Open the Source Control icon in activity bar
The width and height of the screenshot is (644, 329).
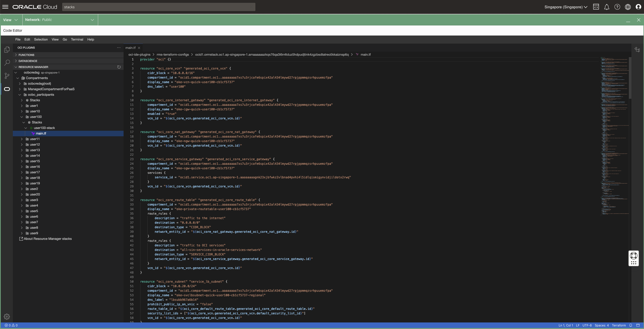(x=7, y=76)
